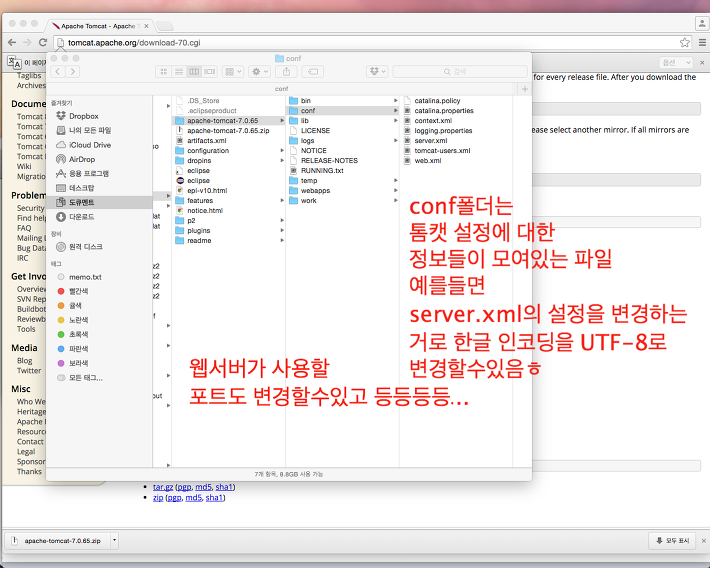
Task: Click the Share toolbar button
Action: pos(286,72)
